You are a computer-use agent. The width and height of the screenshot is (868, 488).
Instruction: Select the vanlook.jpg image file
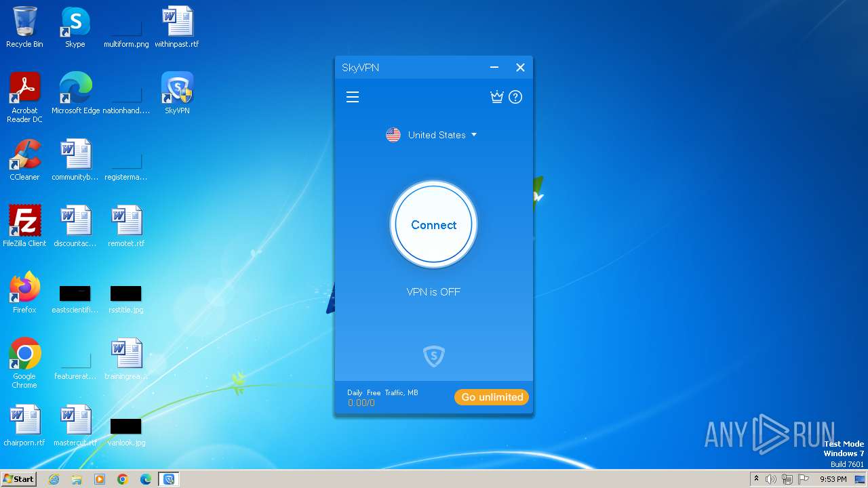click(126, 431)
